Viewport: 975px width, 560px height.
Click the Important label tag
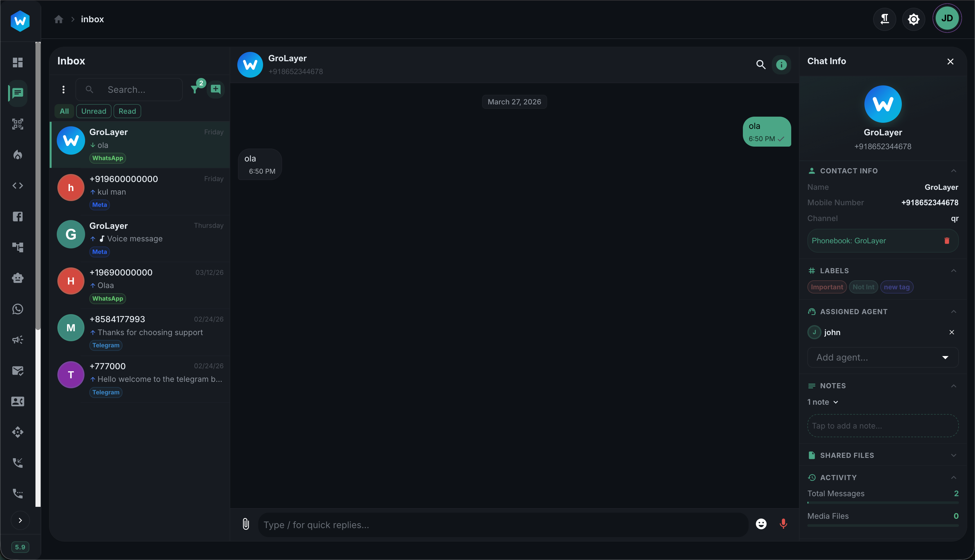(827, 287)
